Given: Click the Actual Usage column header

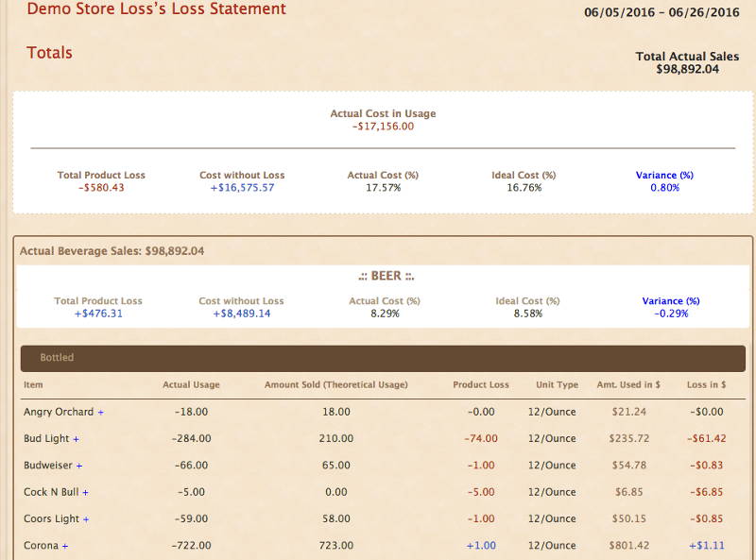Looking at the screenshot, I should point(191,384).
